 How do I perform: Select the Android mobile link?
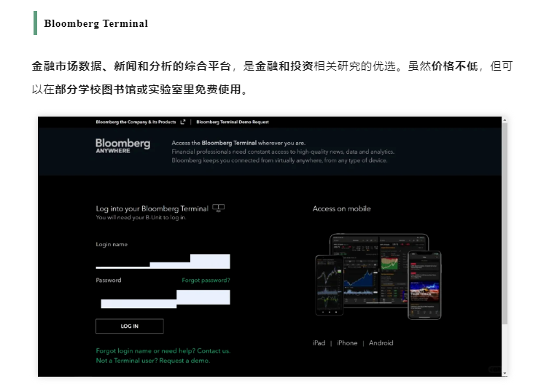(381, 343)
